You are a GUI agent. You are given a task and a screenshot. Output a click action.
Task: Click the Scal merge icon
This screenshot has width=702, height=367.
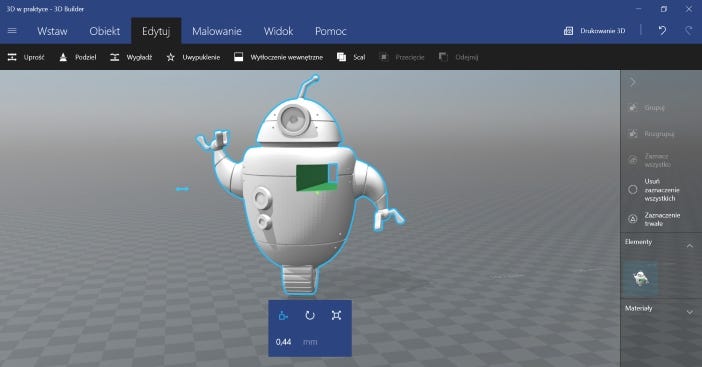(341, 57)
